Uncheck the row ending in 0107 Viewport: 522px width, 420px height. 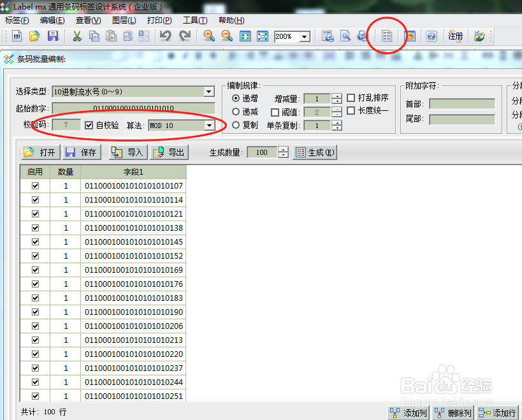tap(35, 185)
